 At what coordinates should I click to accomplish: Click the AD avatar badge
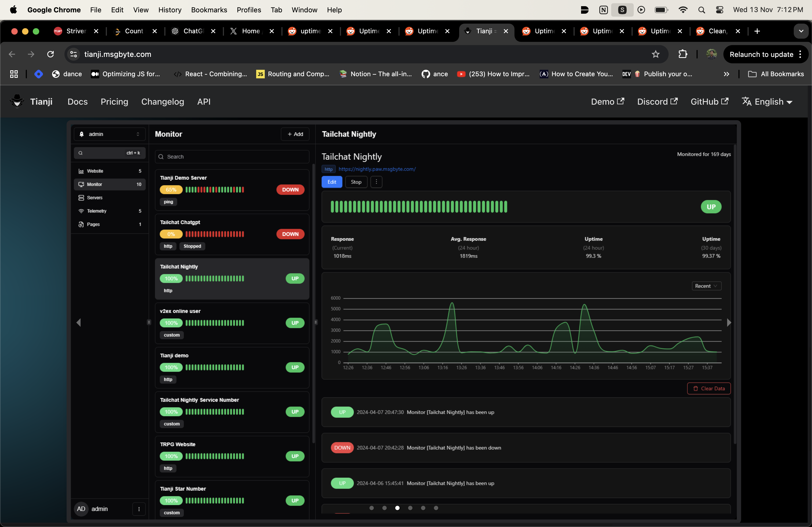coord(81,509)
